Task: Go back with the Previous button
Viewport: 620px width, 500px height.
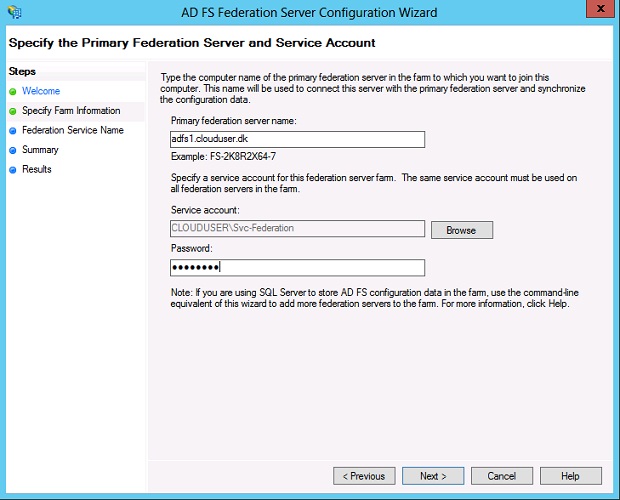Action: coord(364,476)
